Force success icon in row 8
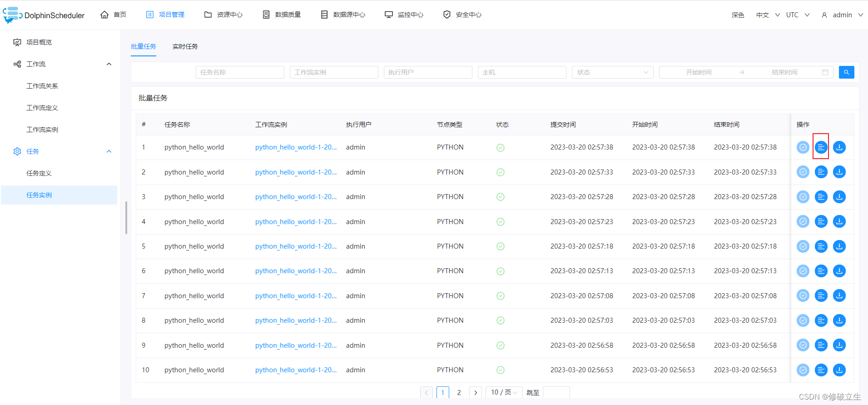Screen dimensions: 868x405 [803, 320]
